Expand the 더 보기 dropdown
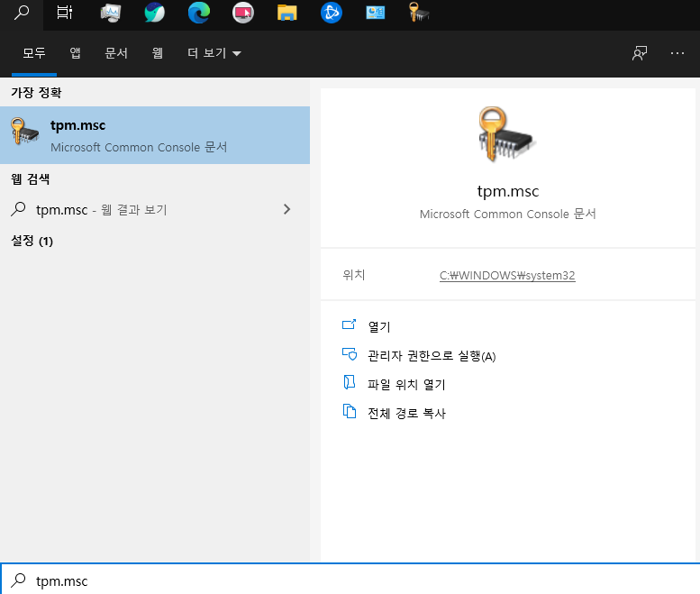 pyautogui.click(x=214, y=53)
